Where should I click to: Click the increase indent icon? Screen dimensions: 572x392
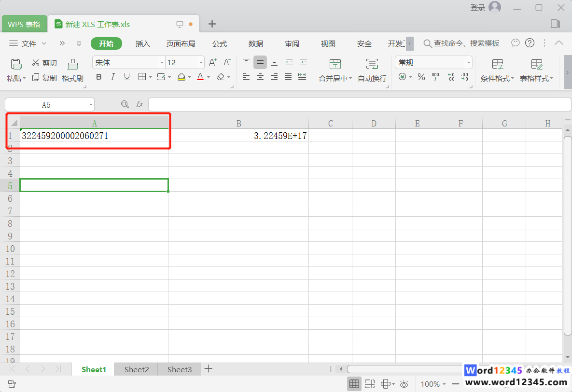304,62
